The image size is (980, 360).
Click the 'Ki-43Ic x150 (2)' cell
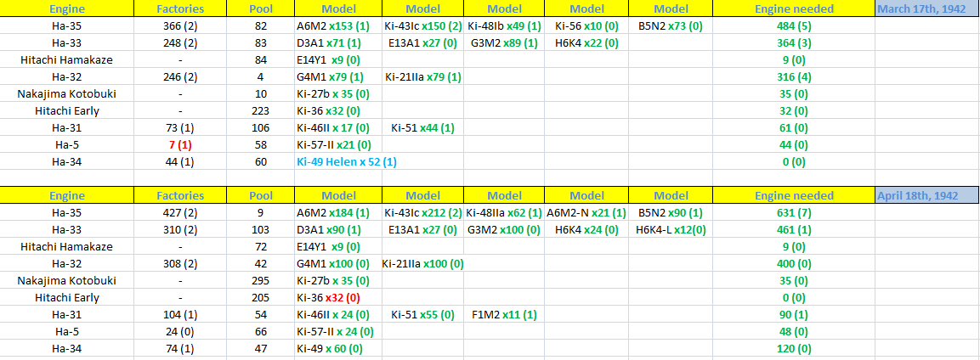click(x=422, y=26)
